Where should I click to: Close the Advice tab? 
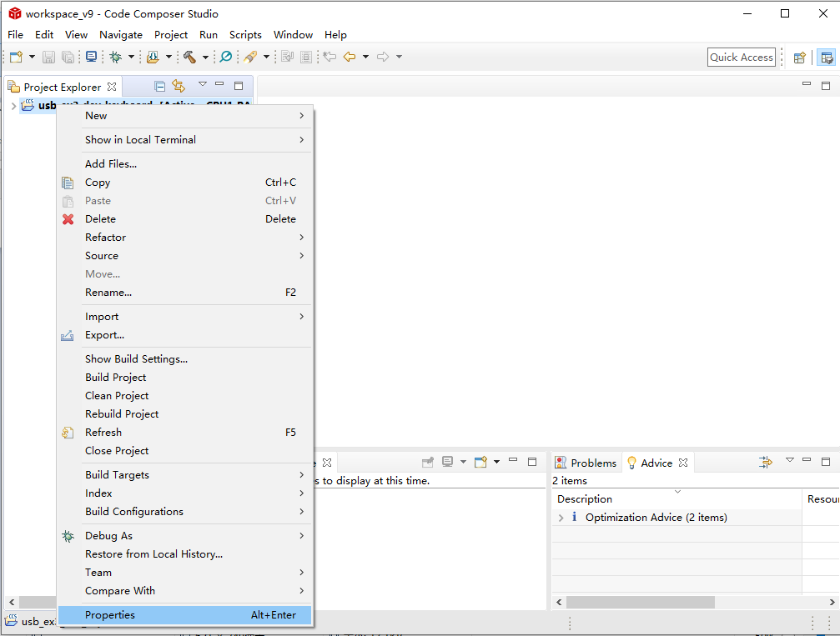(683, 463)
